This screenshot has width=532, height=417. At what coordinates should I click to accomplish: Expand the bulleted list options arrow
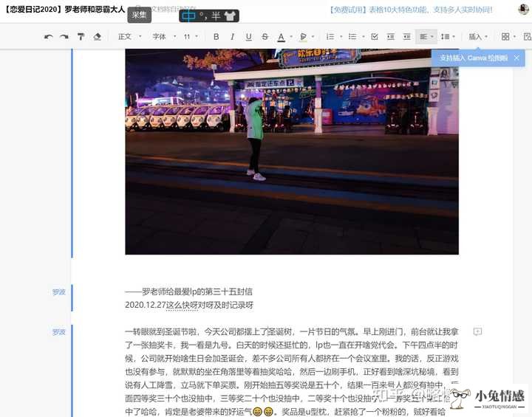(x=363, y=37)
